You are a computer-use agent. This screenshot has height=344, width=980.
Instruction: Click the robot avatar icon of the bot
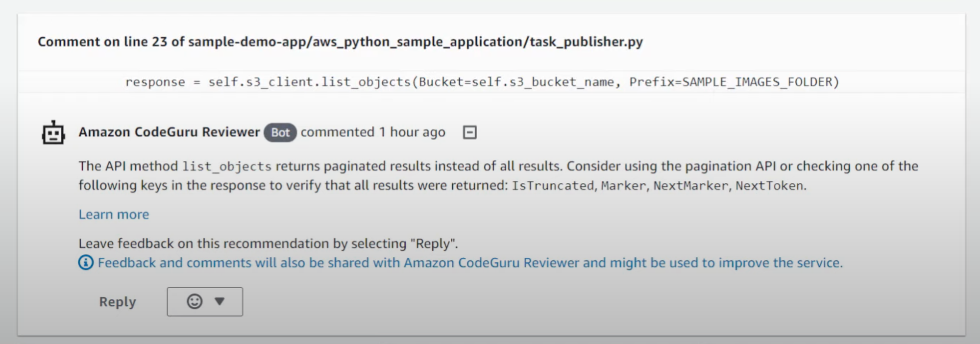(x=53, y=132)
